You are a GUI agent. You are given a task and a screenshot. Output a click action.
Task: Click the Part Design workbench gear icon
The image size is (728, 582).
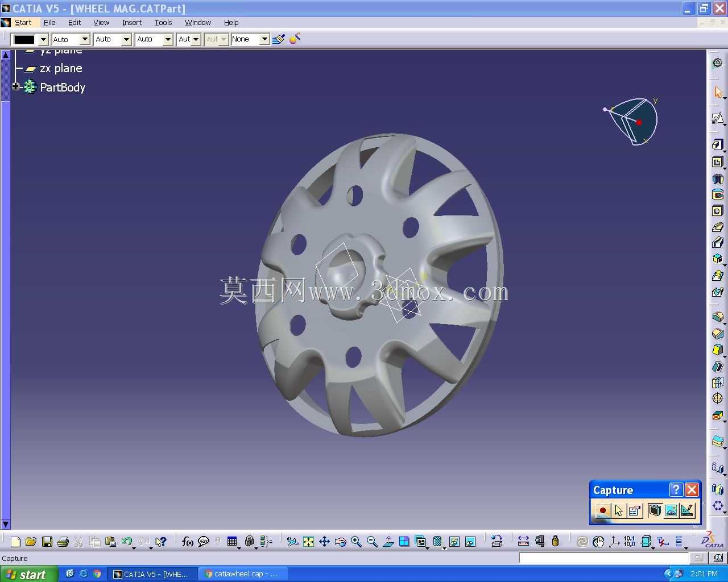[x=718, y=63]
